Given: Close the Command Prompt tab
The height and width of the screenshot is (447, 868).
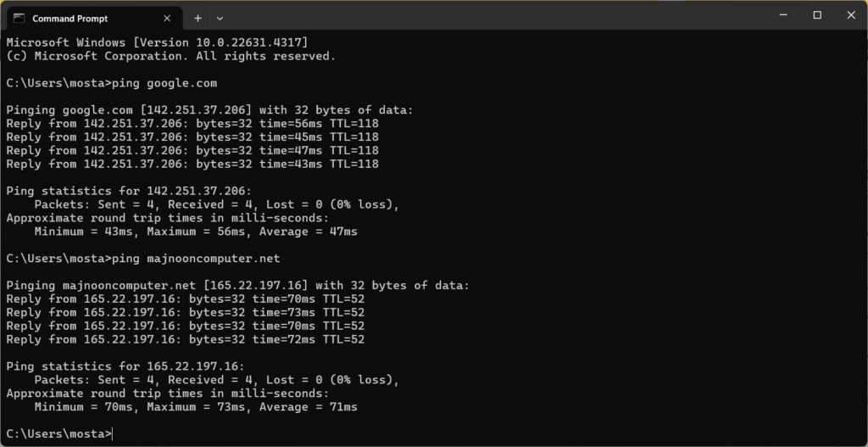Looking at the screenshot, I should [168, 18].
